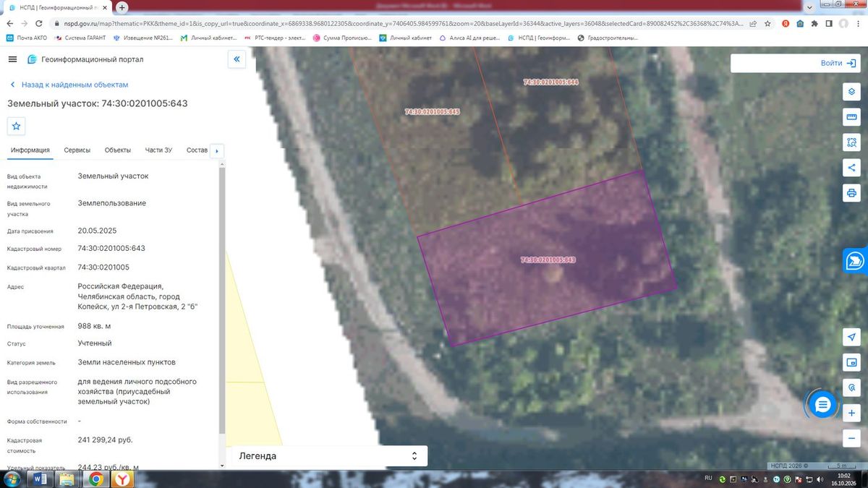Select parcel 74:30:0201005:645 label on map
Image resolution: width=868 pixels, height=488 pixels.
point(433,112)
